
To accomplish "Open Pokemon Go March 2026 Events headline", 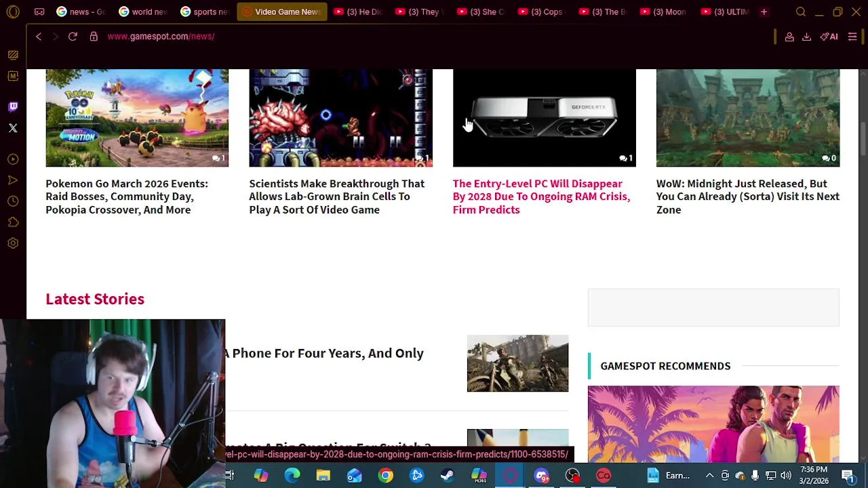I will [127, 197].
